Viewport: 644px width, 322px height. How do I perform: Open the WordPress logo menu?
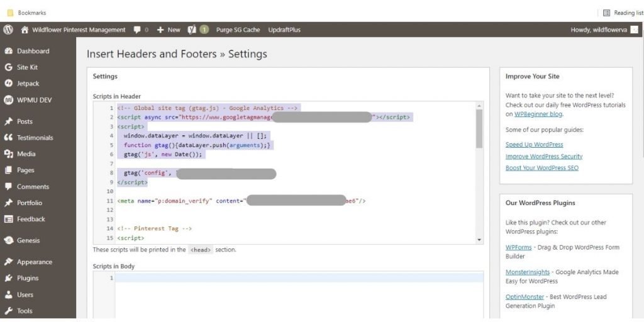click(8, 30)
